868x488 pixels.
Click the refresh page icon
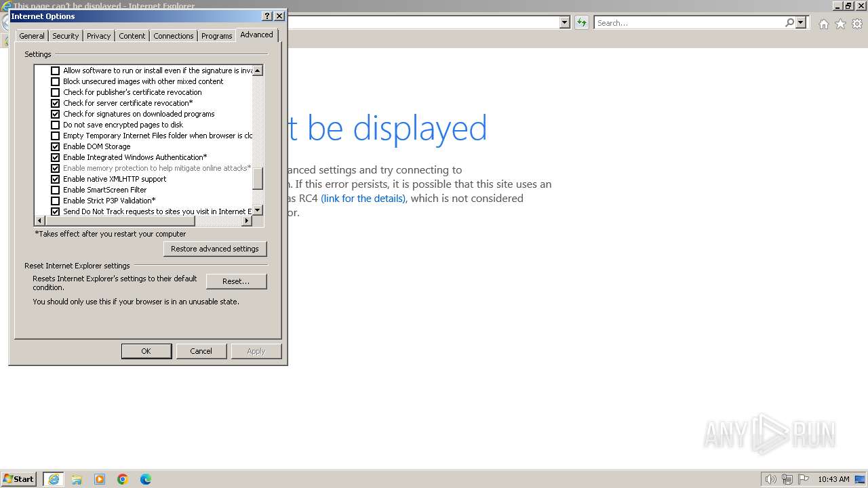[x=582, y=22]
